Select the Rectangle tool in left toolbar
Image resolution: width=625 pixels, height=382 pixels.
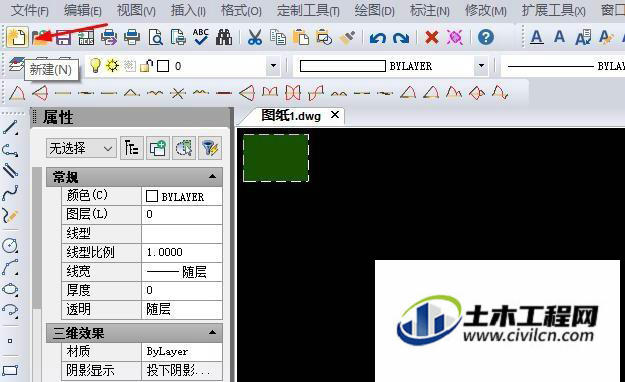point(10,370)
